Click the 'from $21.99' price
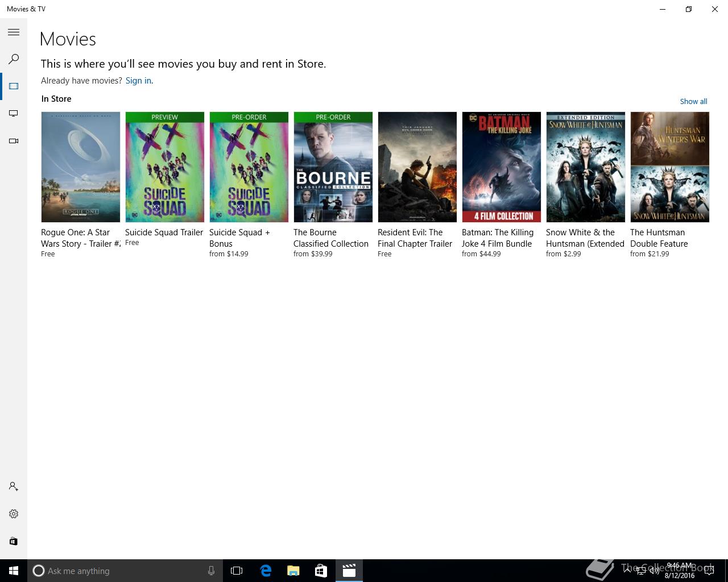 pos(650,254)
